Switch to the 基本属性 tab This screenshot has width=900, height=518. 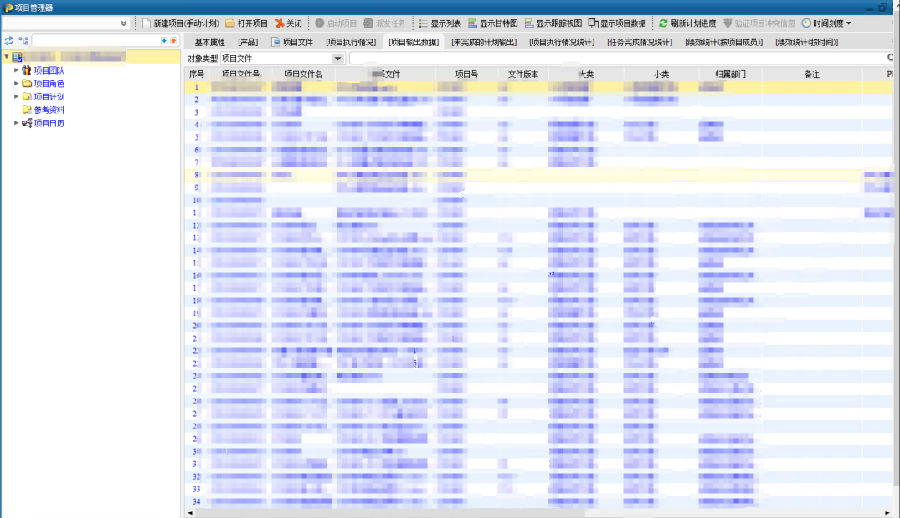click(209, 43)
